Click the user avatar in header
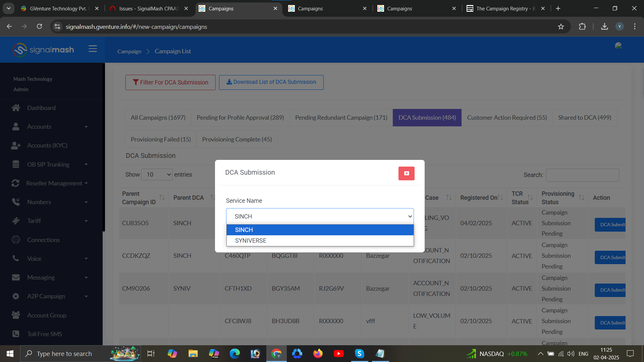 tap(618, 46)
